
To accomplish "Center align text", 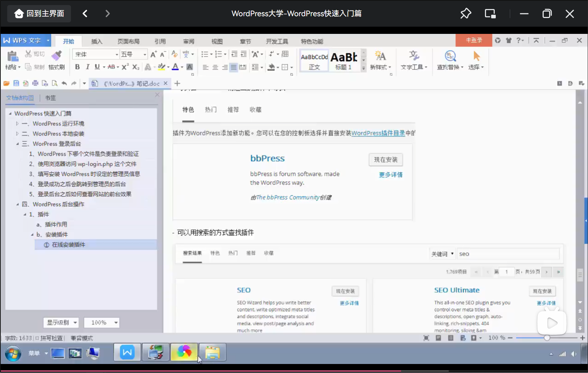I will [215, 67].
